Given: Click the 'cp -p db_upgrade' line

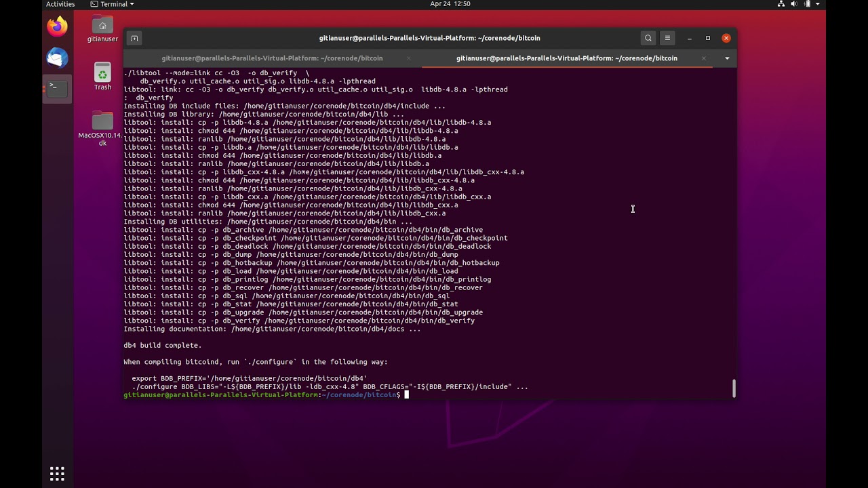Looking at the screenshot, I should pyautogui.click(x=303, y=312).
